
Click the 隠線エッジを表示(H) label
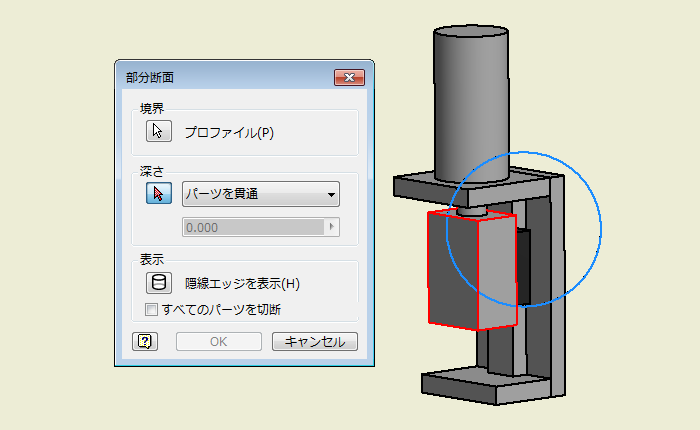[242, 284]
